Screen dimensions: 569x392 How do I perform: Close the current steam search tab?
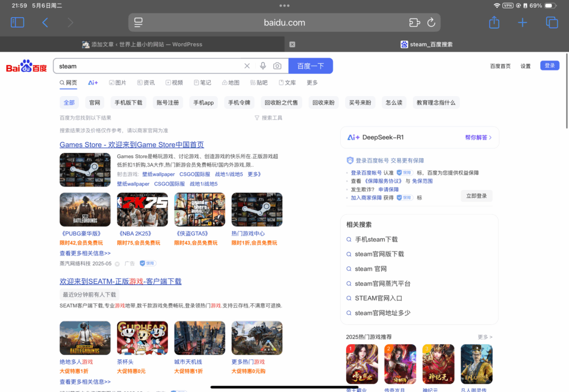292,44
